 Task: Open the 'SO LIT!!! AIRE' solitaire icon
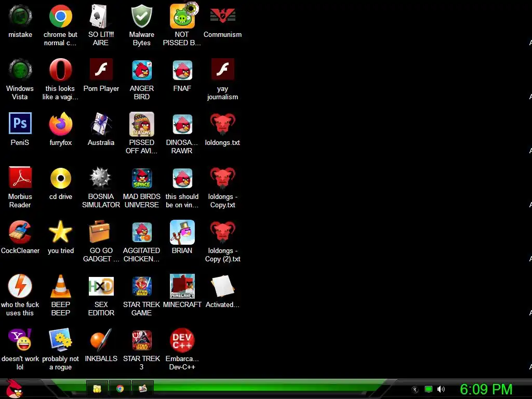(101, 16)
